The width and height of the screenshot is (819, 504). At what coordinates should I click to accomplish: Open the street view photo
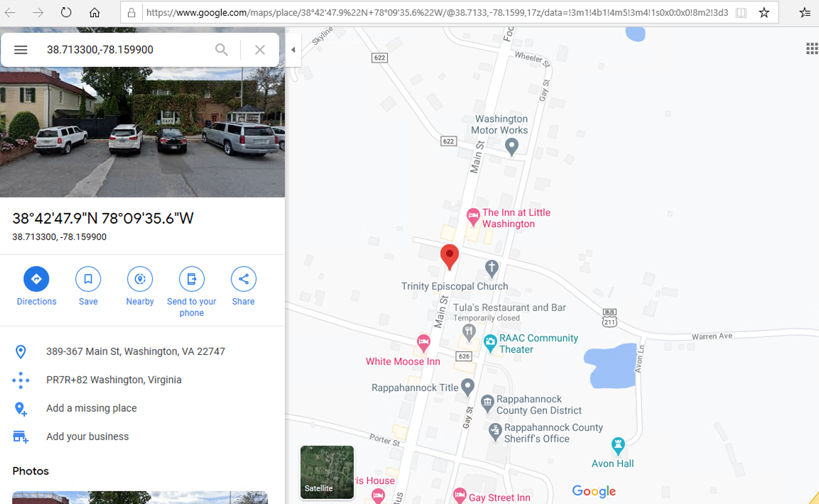[x=142, y=131]
